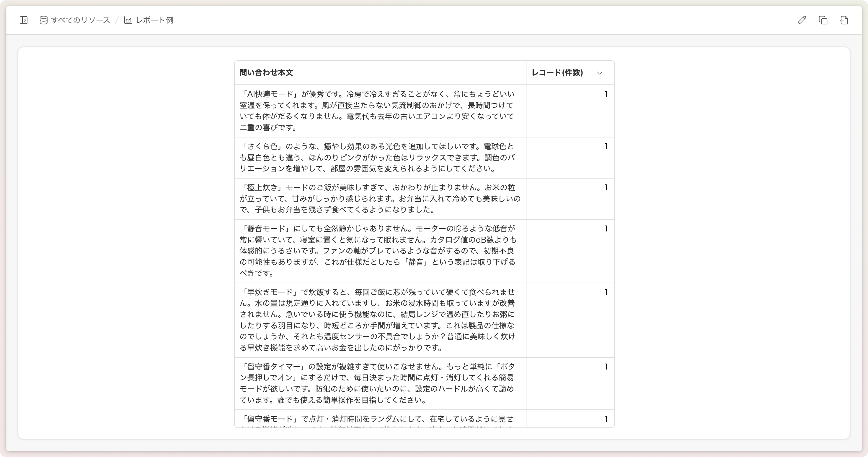Toggle the sidebar panel icon
This screenshot has height=457, width=868.
pos(24,20)
